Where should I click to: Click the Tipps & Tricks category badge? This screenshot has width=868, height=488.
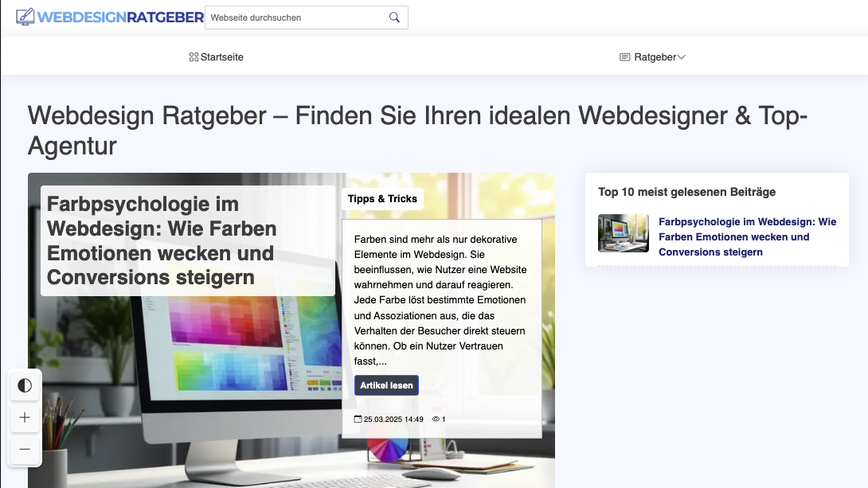click(382, 198)
